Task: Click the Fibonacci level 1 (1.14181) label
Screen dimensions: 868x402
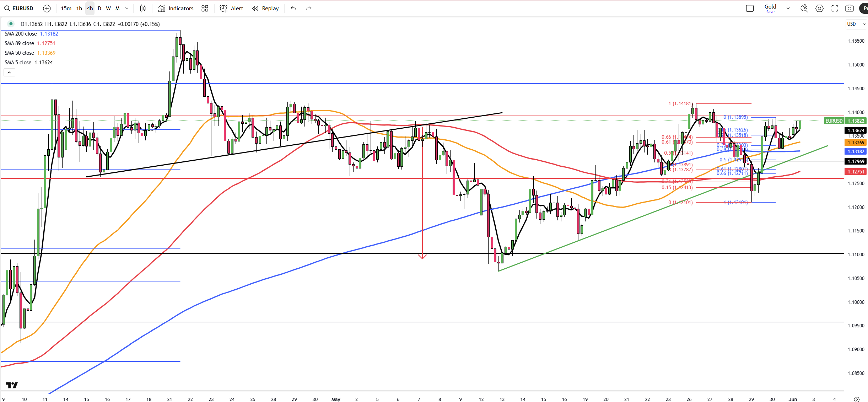Action: (680, 103)
